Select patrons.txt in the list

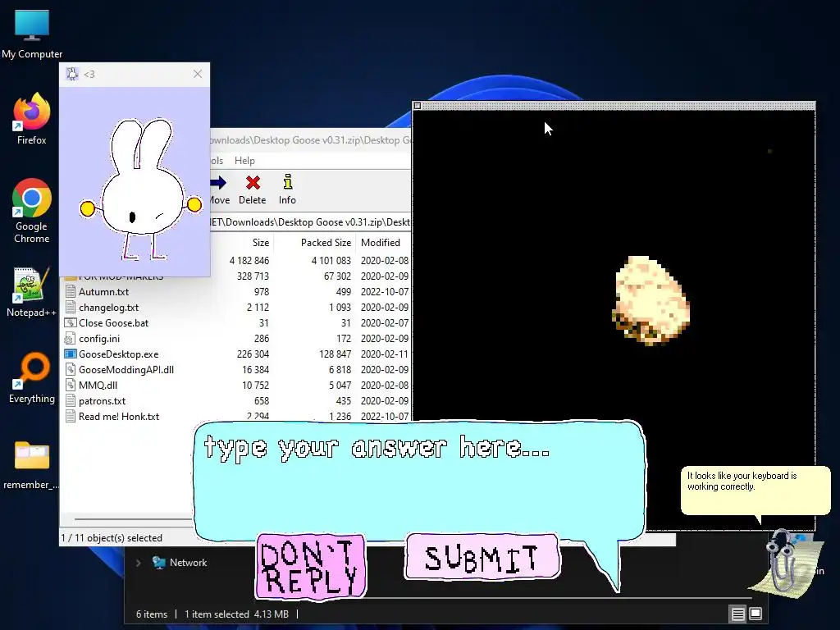(102, 400)
